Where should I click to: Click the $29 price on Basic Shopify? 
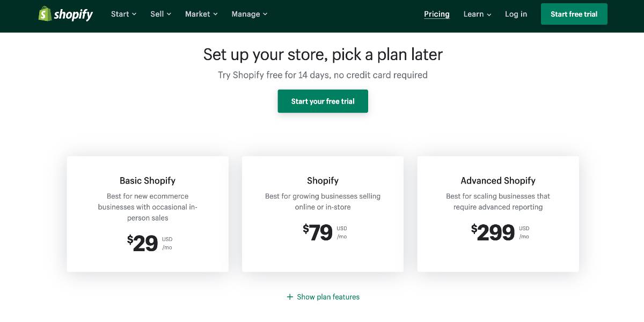click(x=143, y=243)
